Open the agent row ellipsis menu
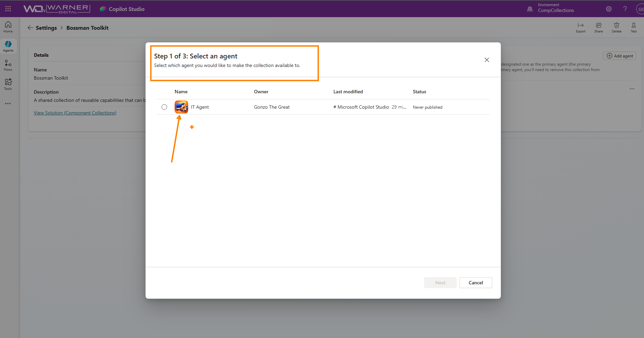Viewport: 644px width, 338px height. click(x=632, y=89)
